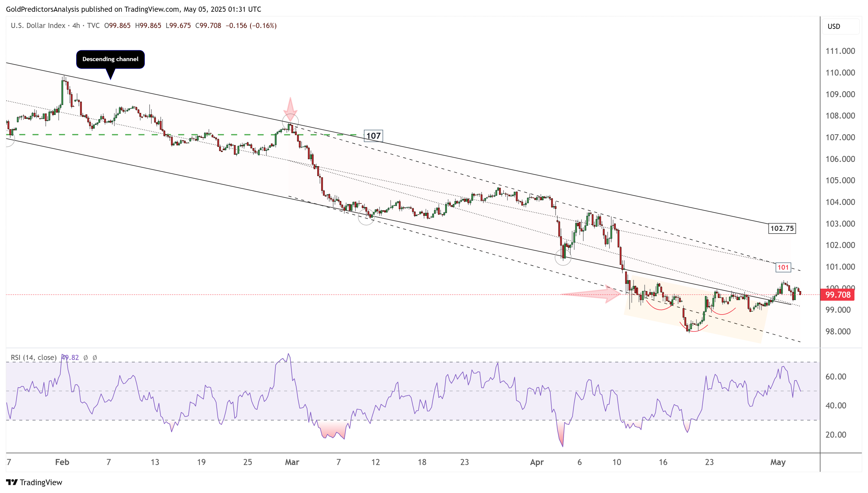
Task: Click the 108.000 price axis label
Action: (x=840, y=116)
